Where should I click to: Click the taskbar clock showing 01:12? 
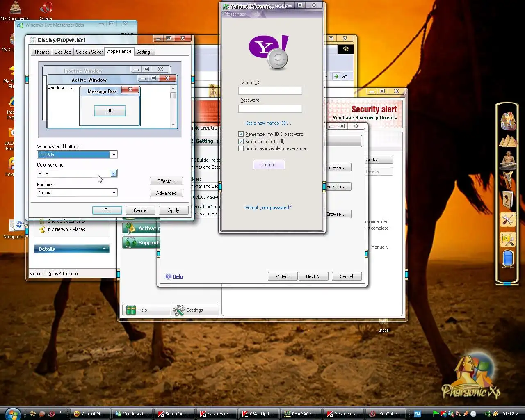tap(510, 414)
